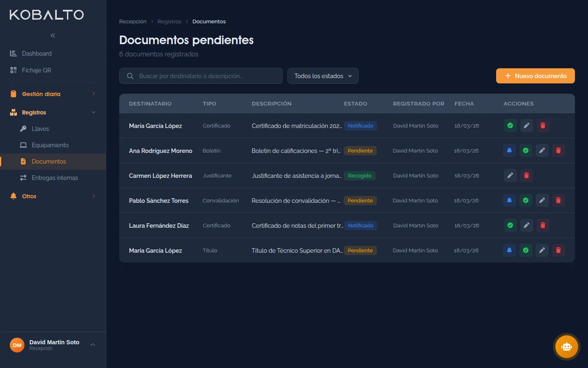Click the Notificado badge for Laura Fernández Díaz
This screenshot has height=368, width=588.
[x=361, y=226]
